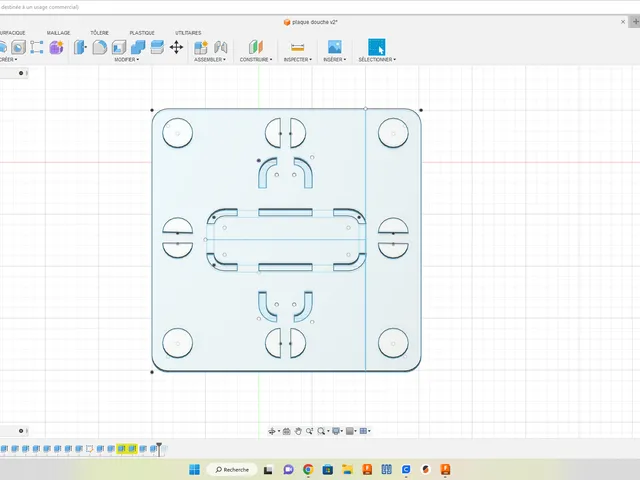Open Task View from the taskbar

(x=268, y=470)
